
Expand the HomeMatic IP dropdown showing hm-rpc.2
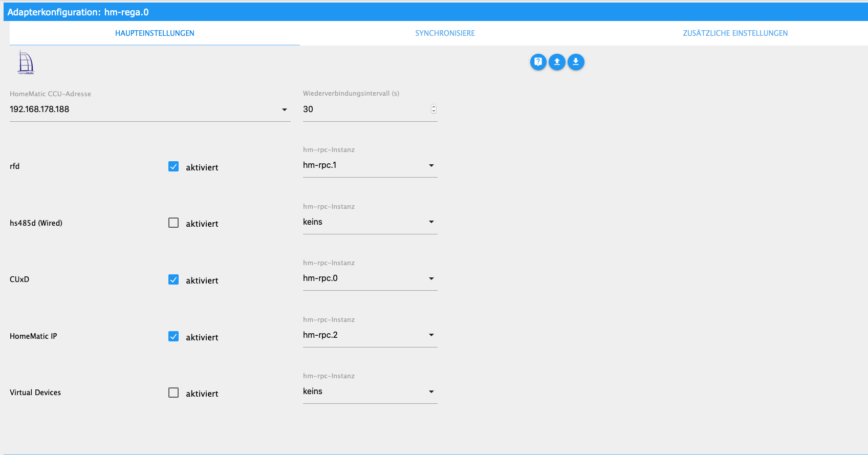(x=370, y=335)
